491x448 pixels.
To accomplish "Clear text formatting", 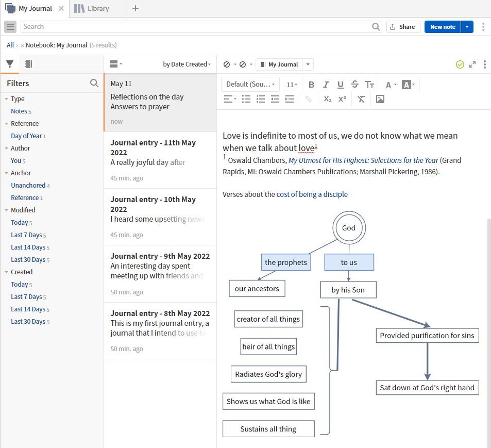I will click(x=361, y=99).
